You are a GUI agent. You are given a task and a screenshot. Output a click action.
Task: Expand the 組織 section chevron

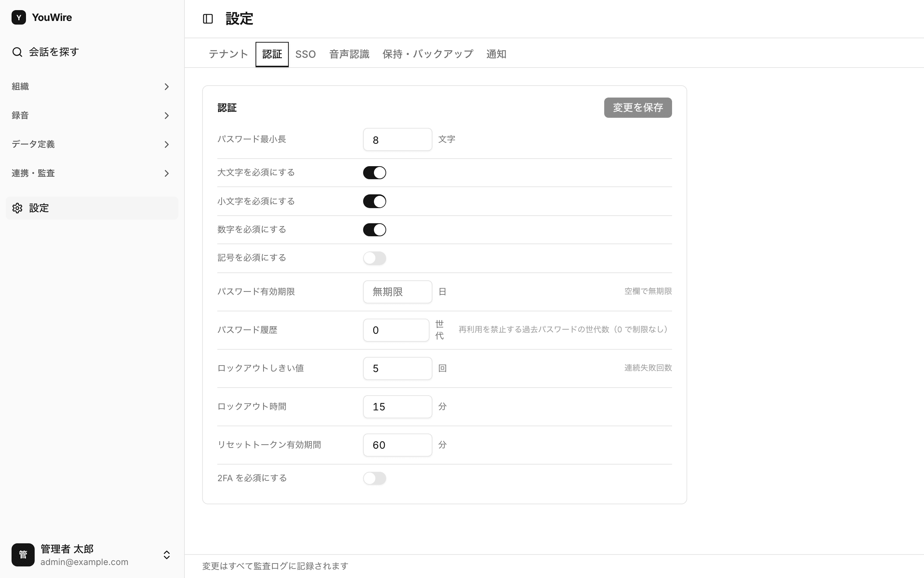(x=166, y=87)
